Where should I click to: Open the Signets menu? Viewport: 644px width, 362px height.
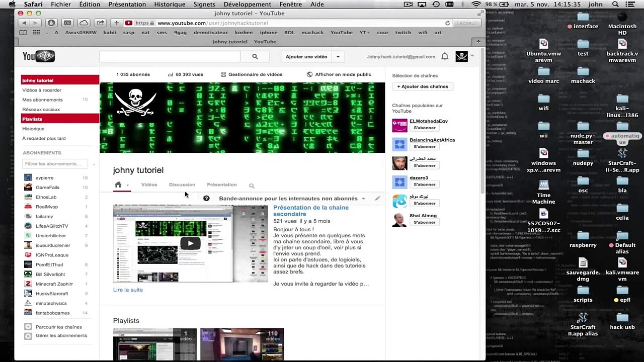point(204,4)
